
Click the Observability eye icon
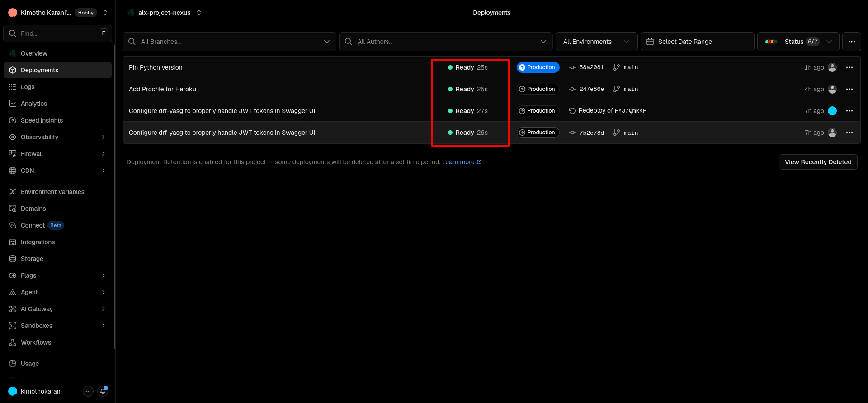click(13, 137)
